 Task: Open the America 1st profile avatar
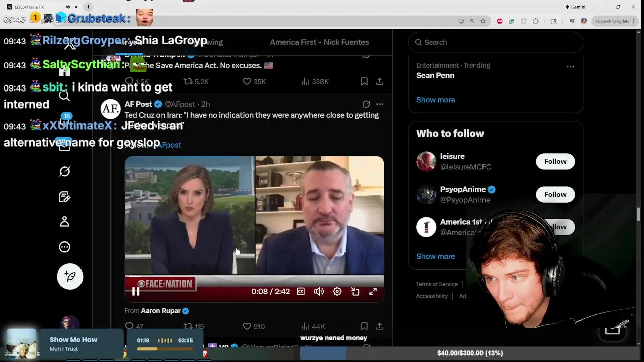tap(426, 227)
